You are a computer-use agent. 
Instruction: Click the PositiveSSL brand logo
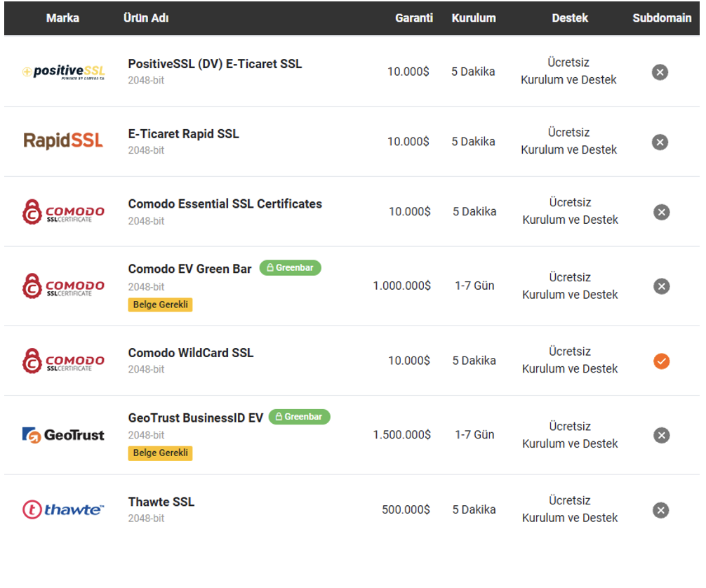pyautogui.click(x=63, y=72)
